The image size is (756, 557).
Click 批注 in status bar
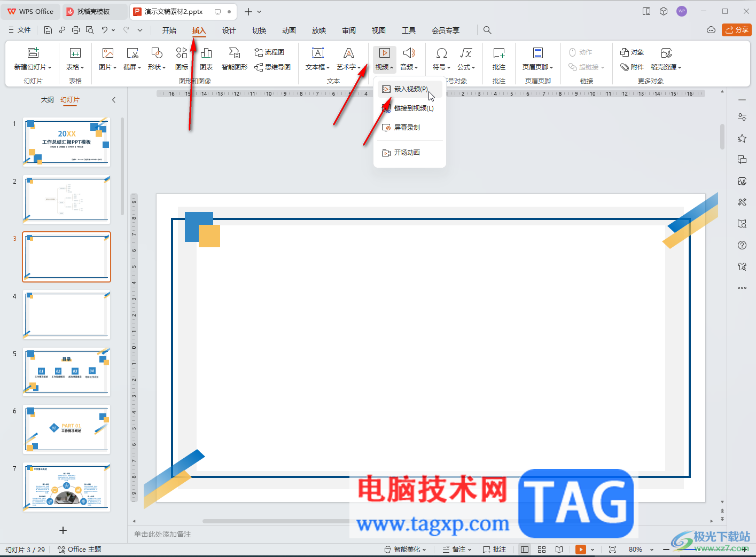click(x=494, y=550)
